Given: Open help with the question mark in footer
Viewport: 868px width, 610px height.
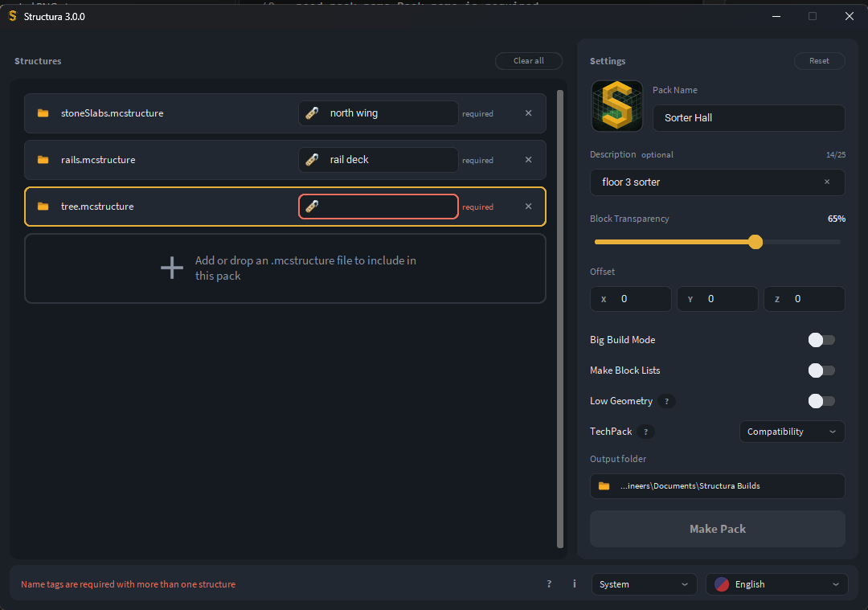Looking at the screenshot, I should coord(549,583).
